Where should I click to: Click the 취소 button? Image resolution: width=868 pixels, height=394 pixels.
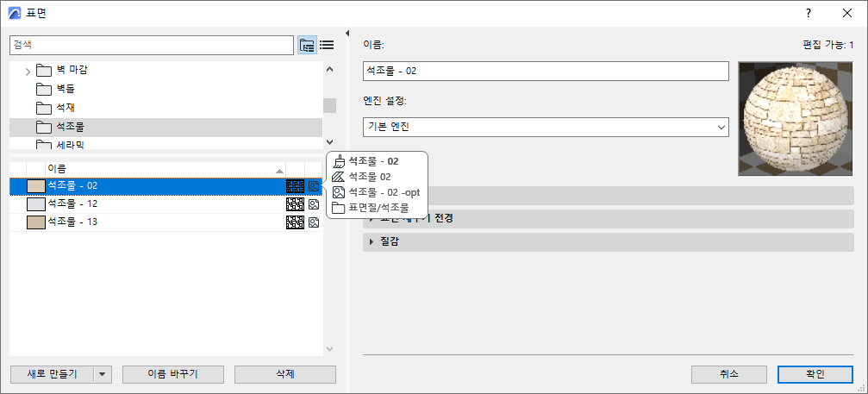click(729, 374)
